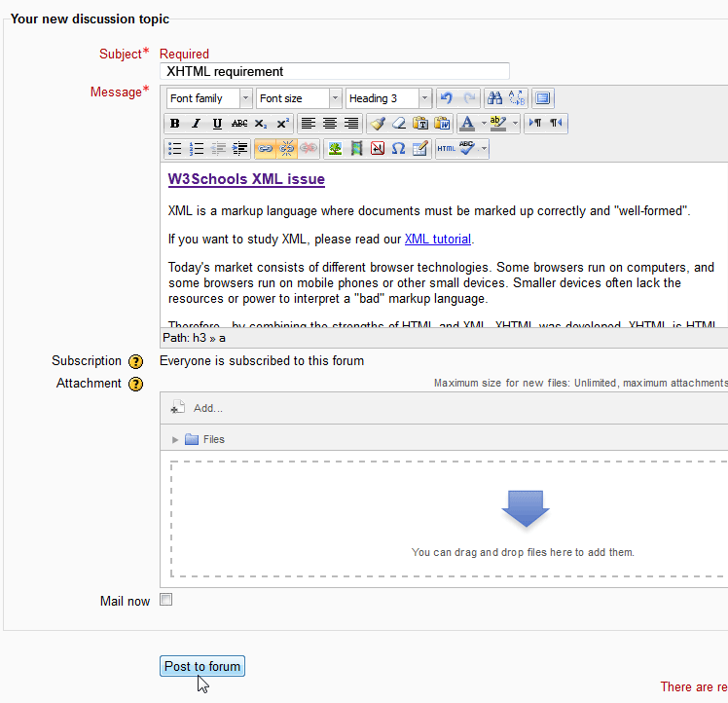Insert an image using the tree icon

tap(335, 149)
